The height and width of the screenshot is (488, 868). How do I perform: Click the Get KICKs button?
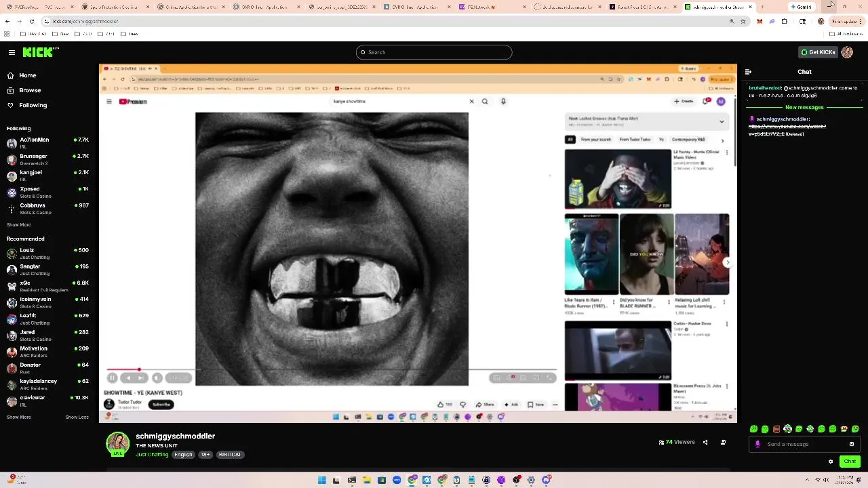(817, 52)
